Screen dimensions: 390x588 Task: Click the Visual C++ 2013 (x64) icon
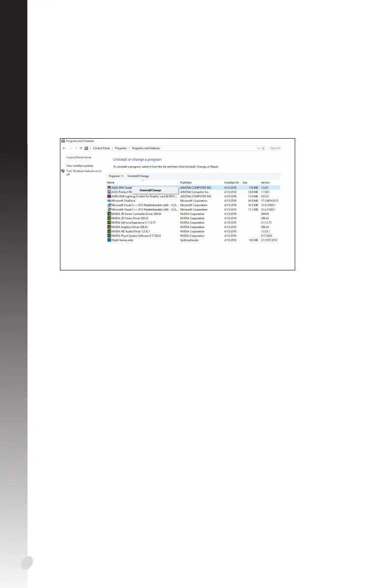tap(109, 206)
